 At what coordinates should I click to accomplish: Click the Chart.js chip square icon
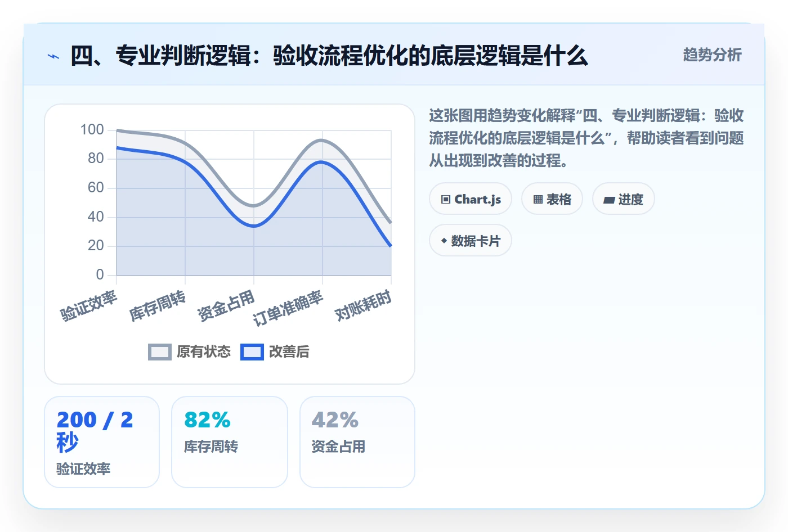tap(446, 200)
